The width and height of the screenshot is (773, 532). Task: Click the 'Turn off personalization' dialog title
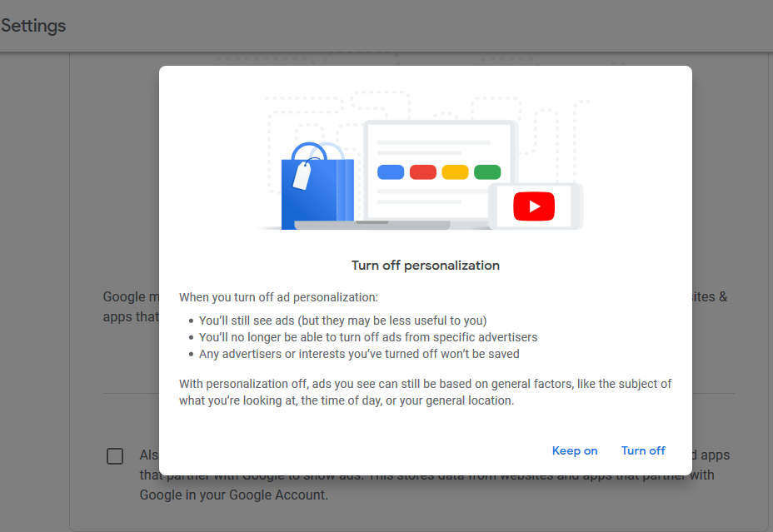pyautogui.click(x=426, y=266)
